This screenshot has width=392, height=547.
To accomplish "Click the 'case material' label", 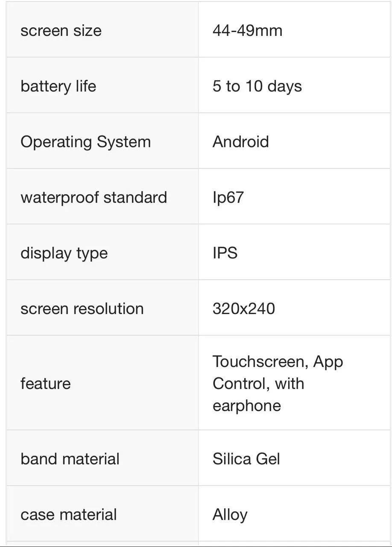I will 68,515.
